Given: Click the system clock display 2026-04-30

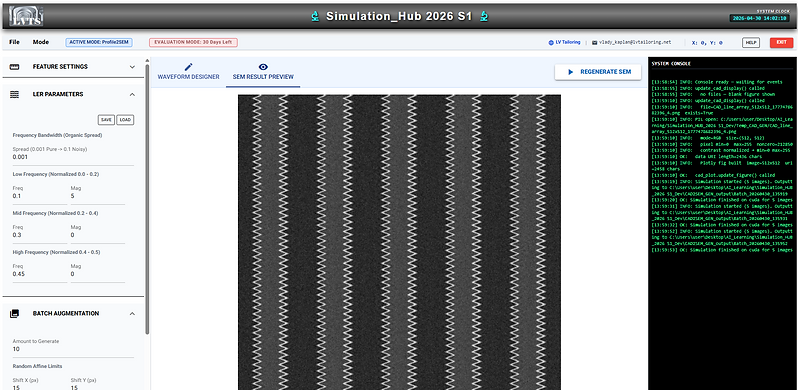Looking at the screenshot, I should coord(760,18).
